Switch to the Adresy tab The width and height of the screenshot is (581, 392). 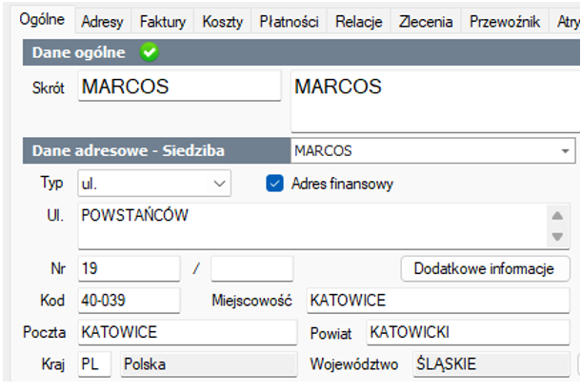pos(102,21)
